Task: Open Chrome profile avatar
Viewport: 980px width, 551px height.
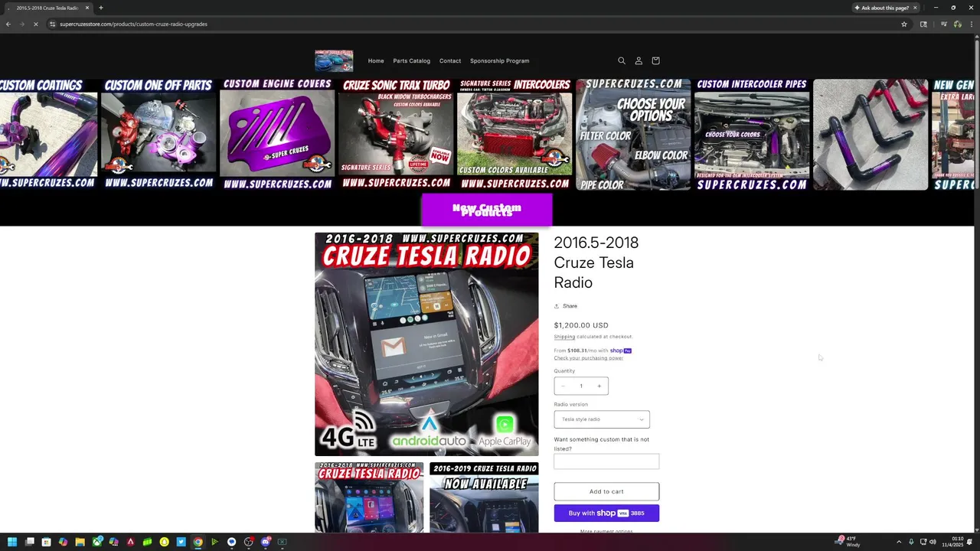Action: click(x=957, y=24)
